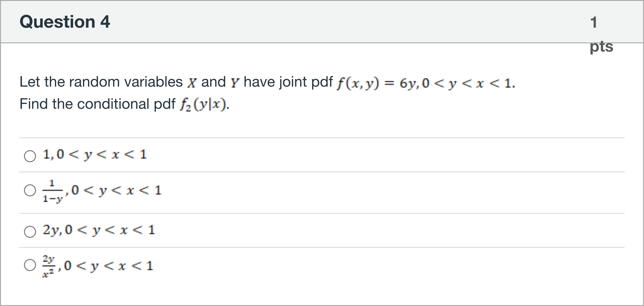
Task: Click the inequality in the last answer option
Action: tap(108, 266)
